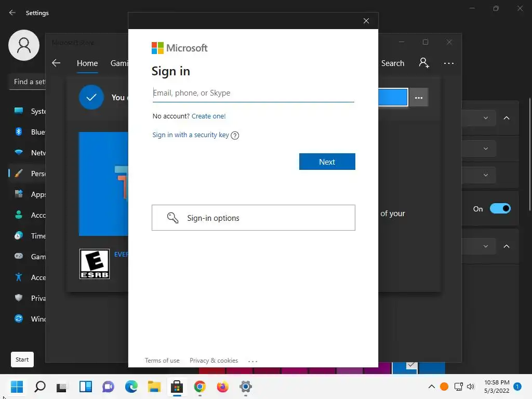532x399 pixels.
Task: Open Firefox from the taskbar
Action: (x=222, y=387)
